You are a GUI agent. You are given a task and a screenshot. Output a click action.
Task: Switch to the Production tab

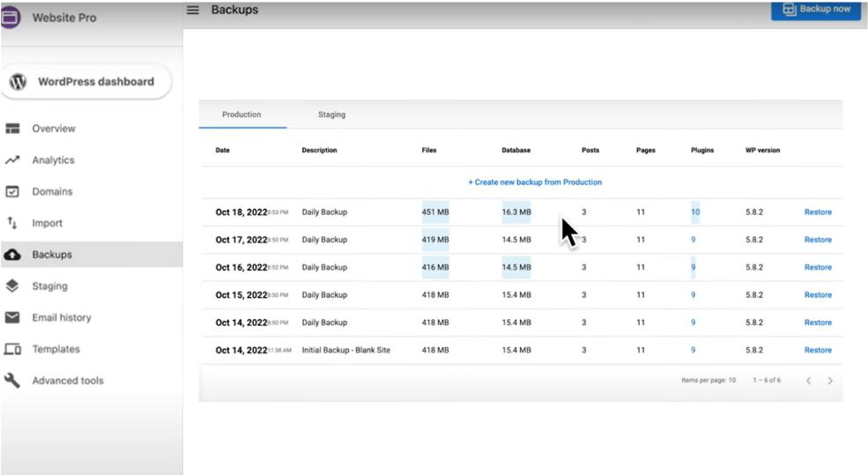pos(242,115)
